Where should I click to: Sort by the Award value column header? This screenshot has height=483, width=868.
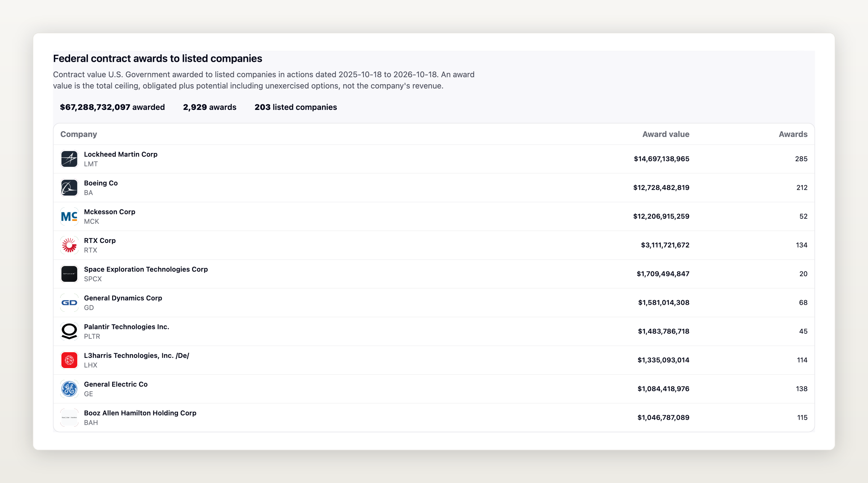[665, 134]
